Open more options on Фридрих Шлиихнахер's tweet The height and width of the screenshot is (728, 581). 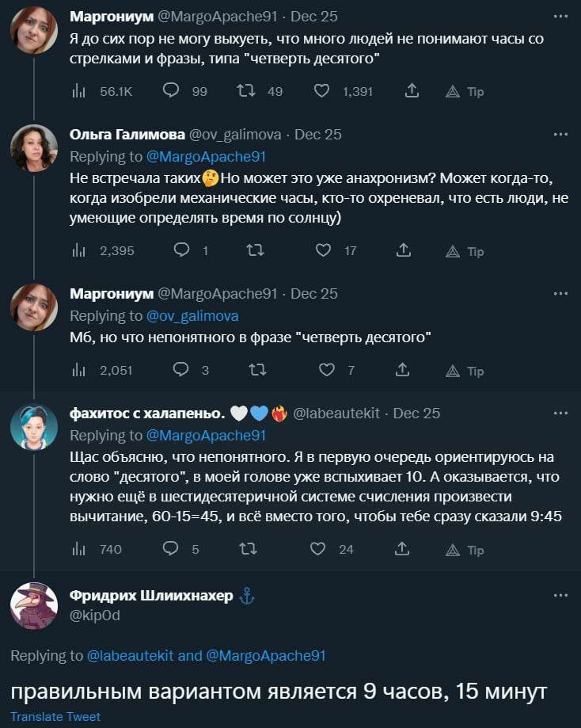click(x=560, y=596)
